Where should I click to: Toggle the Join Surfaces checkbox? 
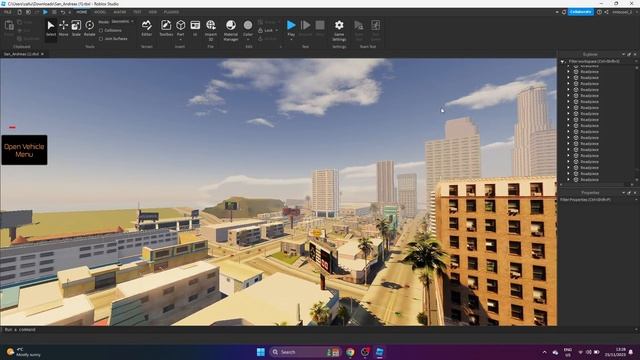(x=101, y=39)
